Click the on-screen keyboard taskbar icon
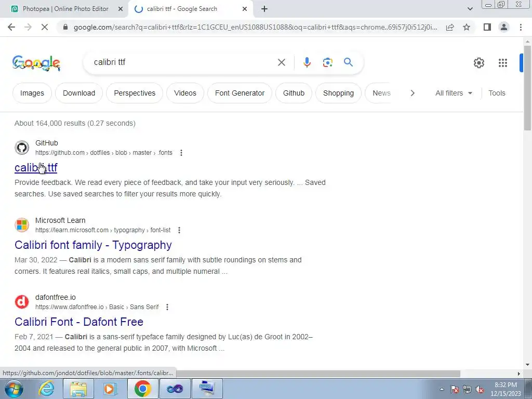The image size is (532, 399). [207, 389]
